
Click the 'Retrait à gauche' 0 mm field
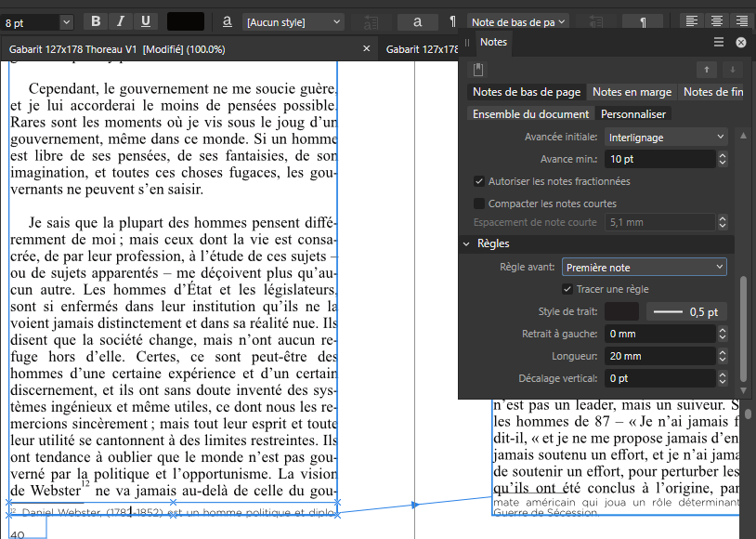tap(660, 334)
